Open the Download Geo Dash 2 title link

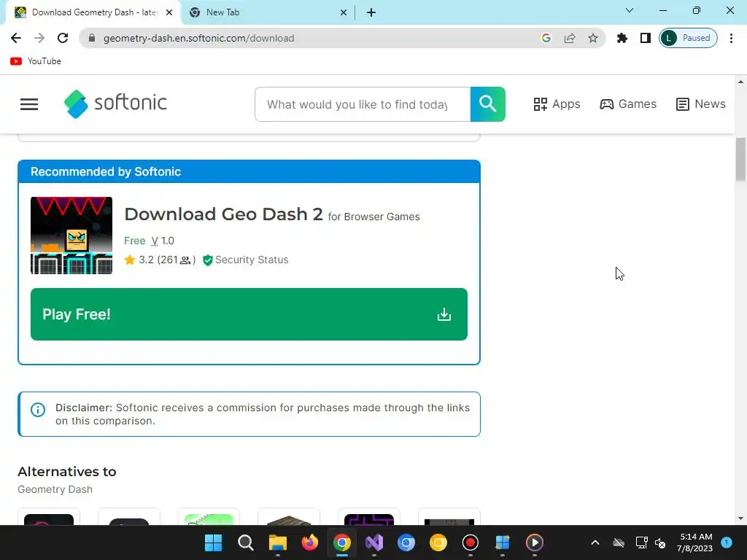[x=223, y=214]
